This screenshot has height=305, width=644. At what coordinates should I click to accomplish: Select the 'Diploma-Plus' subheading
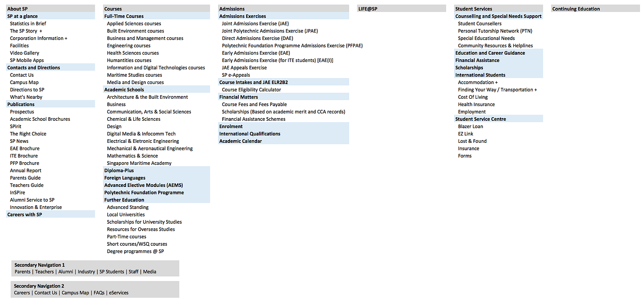pyautogui.click(x=156, y=170)
